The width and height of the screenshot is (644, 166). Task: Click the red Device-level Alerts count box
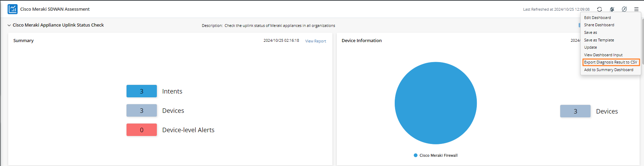(x=141, y=130)
